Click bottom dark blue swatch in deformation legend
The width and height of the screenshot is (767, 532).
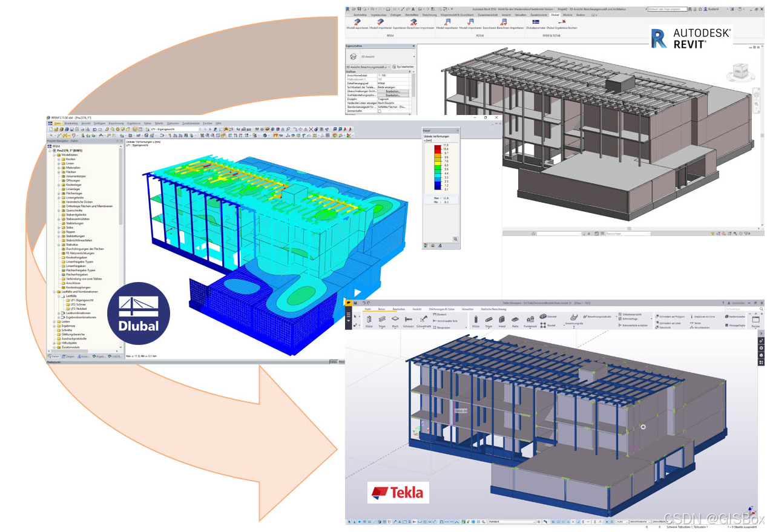pyautogui.click(x=437, y=188)
